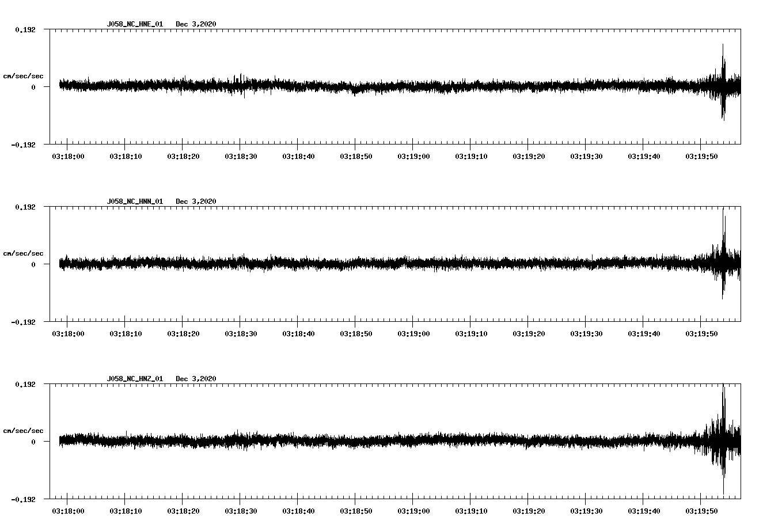Viewport: 782px width, 532px height.
Task: Select the 03:18:00 time label under the top trace
Action: click(67, 155)
